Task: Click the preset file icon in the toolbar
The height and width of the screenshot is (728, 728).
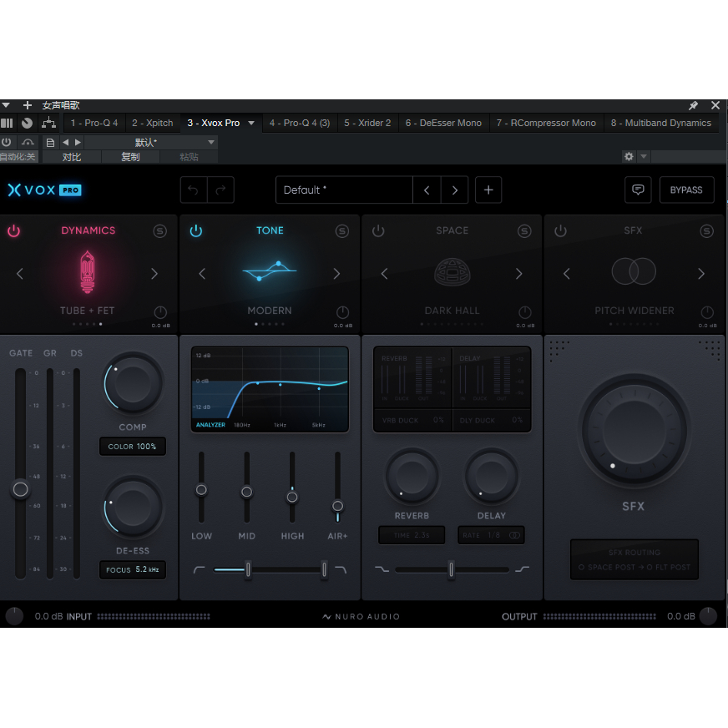Action: tap(49, 142)
